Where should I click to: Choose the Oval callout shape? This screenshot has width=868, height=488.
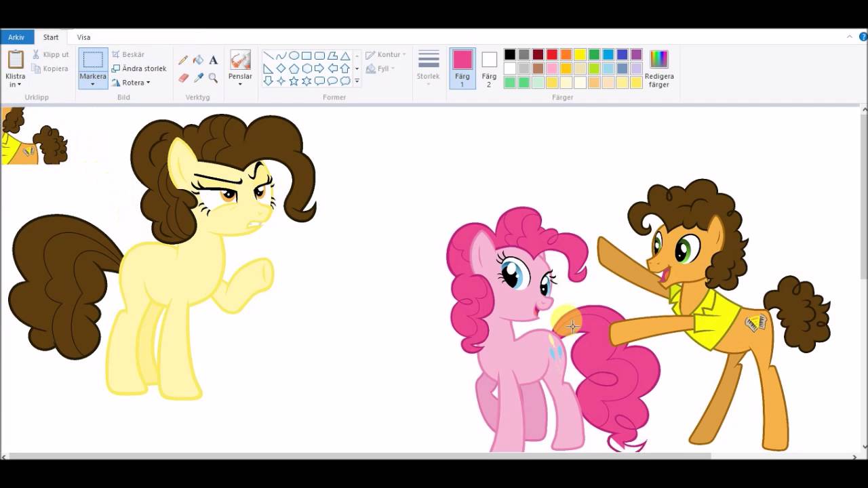[x=332, y=81]
